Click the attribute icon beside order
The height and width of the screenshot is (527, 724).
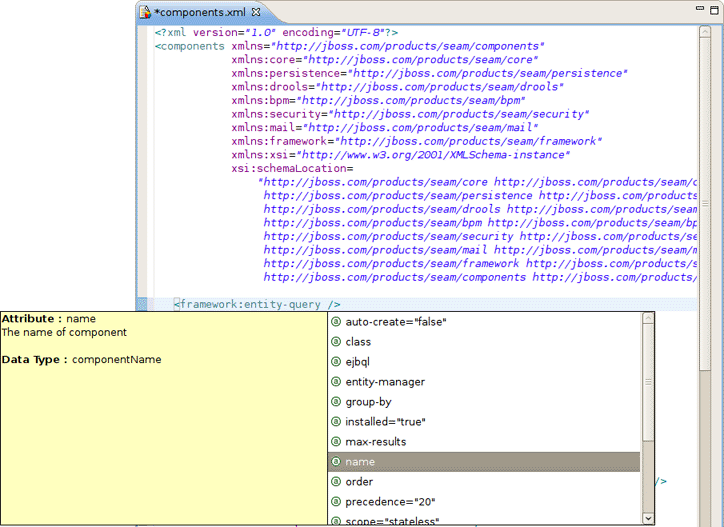(x=336, y=481)
